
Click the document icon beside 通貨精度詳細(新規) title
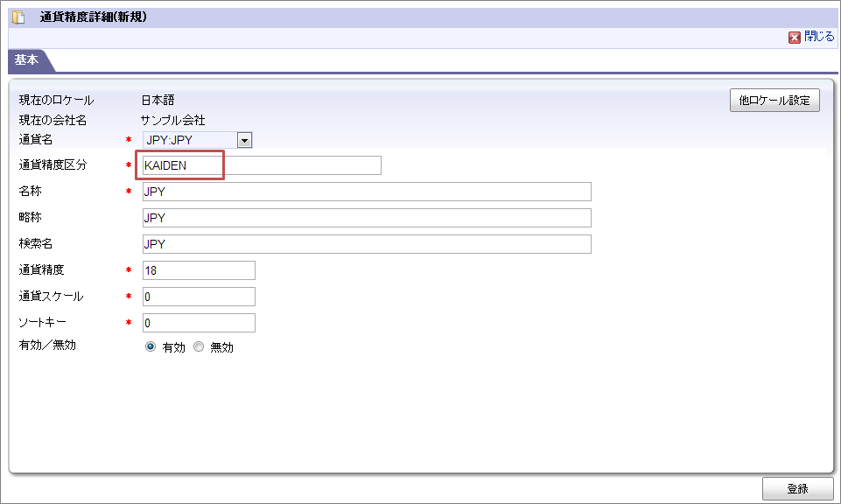pyautogui.click(x=18, y=17)
